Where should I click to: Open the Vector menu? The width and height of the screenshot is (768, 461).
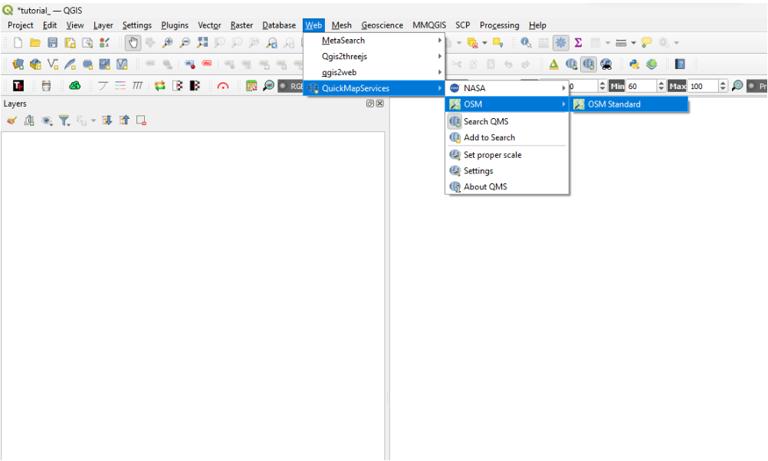point(209,25)
